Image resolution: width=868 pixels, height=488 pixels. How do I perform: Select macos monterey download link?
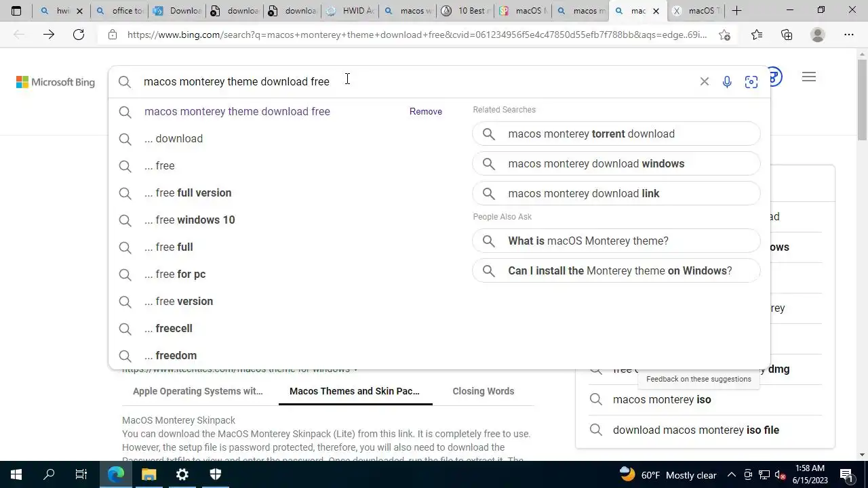616,193
